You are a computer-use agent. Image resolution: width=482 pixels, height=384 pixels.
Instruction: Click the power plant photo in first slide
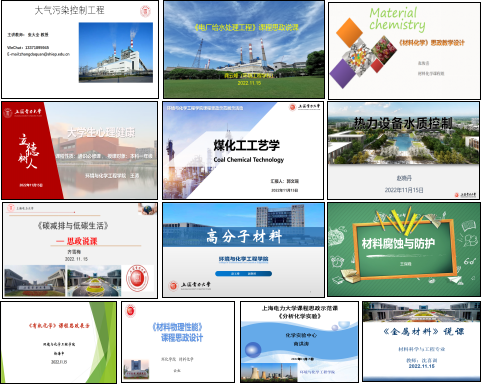[x=116, y=52]
